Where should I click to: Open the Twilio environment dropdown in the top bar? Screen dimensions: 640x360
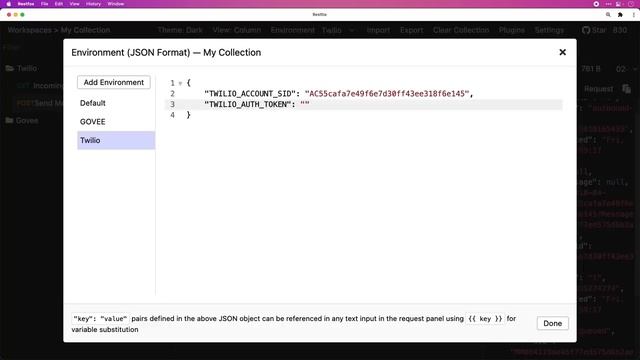(338, 30)
